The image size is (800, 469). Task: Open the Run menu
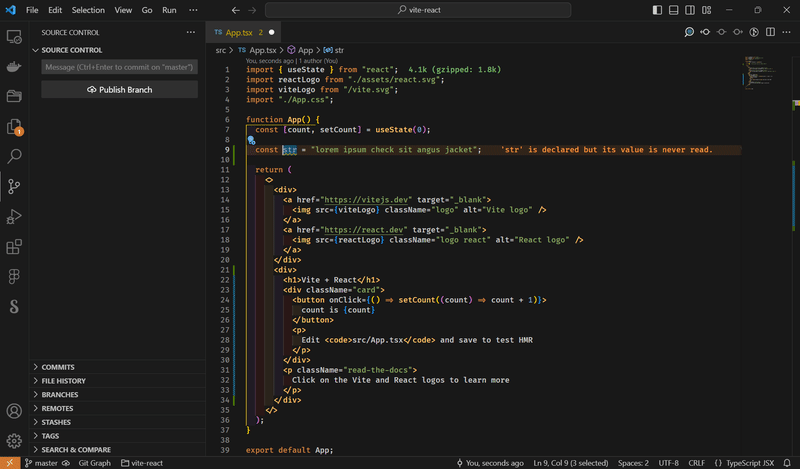pyautogui.click(x=169, y=10)
